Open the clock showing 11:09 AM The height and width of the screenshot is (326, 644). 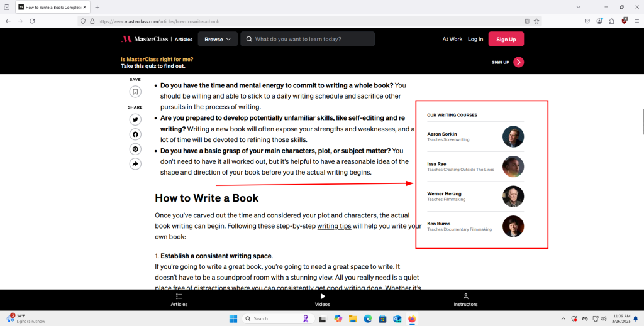tap(621, 318)
